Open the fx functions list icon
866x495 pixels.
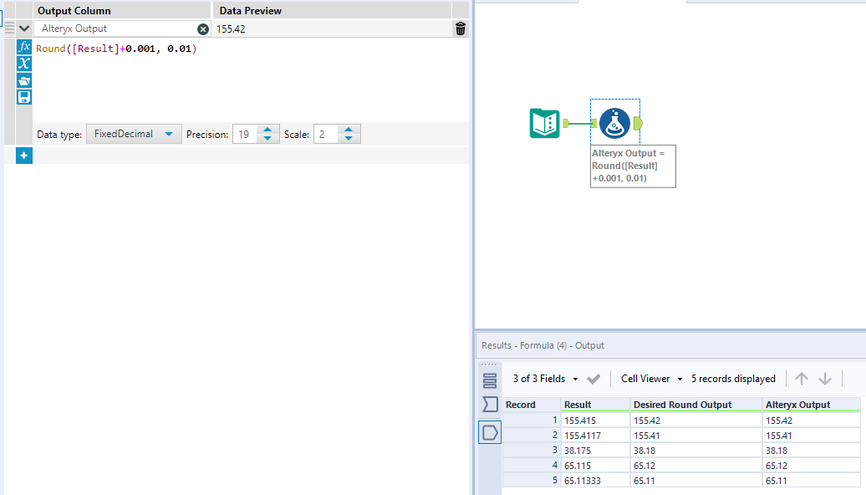tap(24, 47)
